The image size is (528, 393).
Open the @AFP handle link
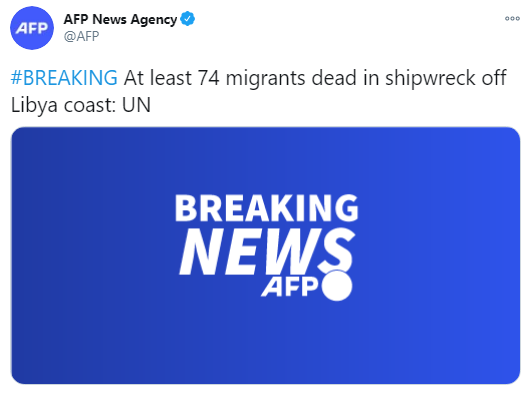[81, 36]
